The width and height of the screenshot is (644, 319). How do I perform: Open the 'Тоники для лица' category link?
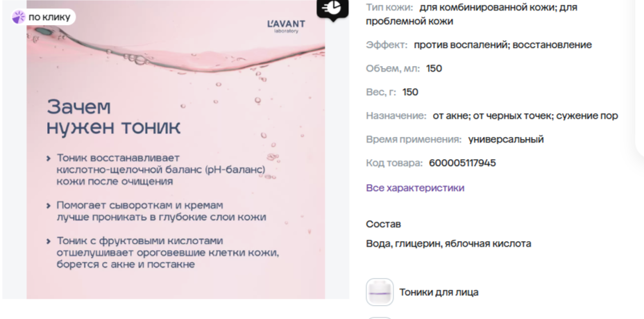tap(439, 293)
